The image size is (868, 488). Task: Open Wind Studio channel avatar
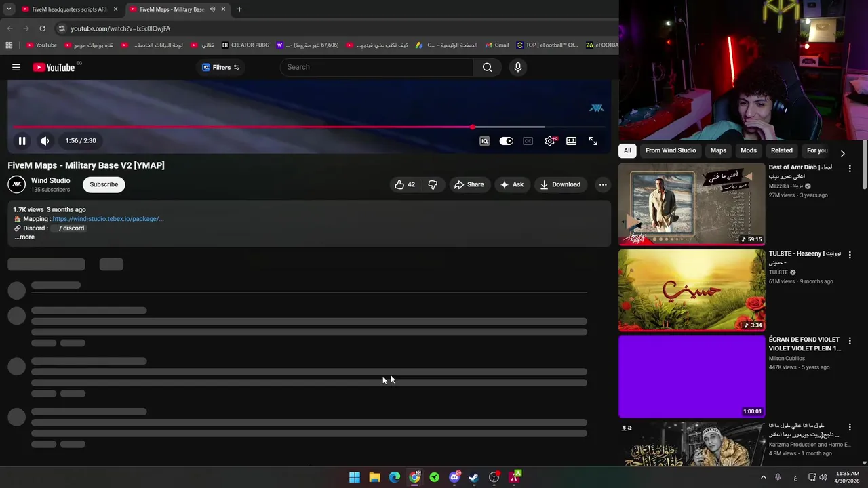click(17, 184)
